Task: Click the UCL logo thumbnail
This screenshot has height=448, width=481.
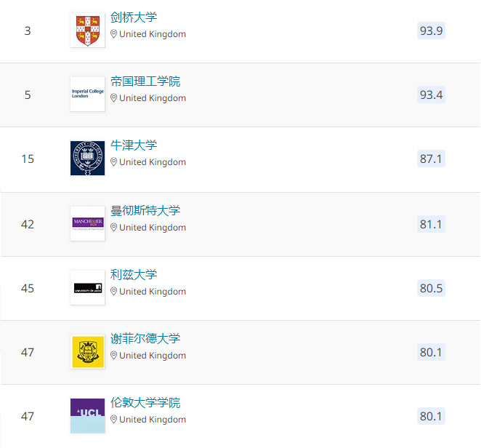Action: 87,415
